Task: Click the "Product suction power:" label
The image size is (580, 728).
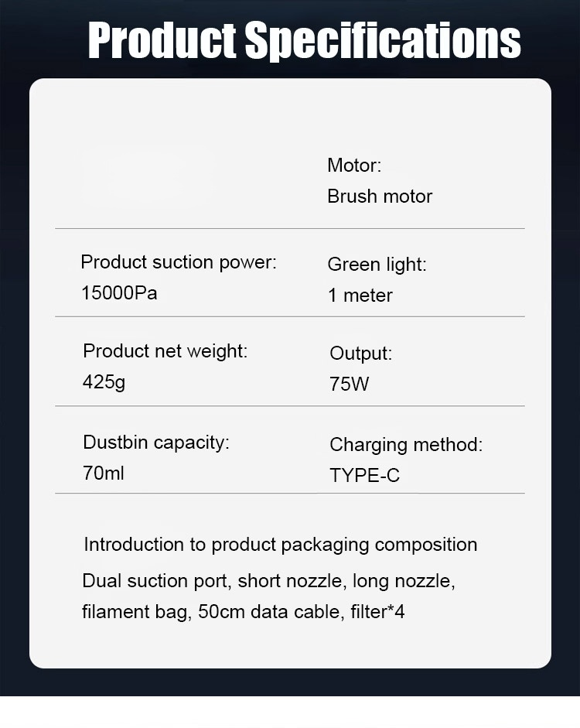Action: click(x=178, y=262)
